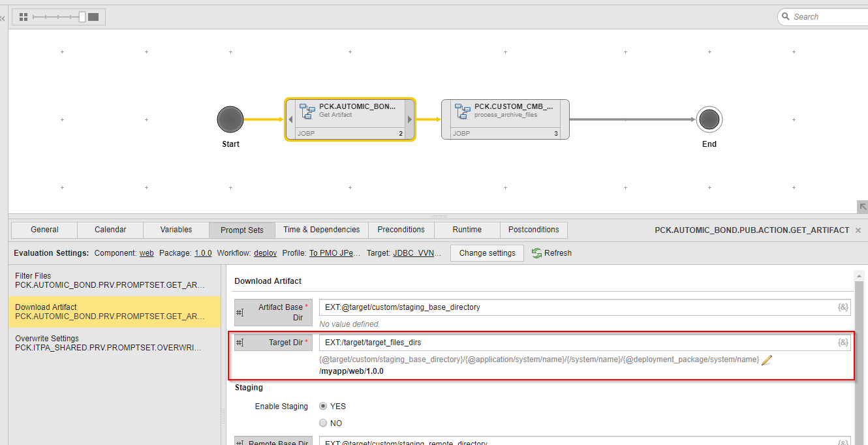Open the deploy workflow link
The height and width of the screenshot is (445, 868).
click(265, 253)
